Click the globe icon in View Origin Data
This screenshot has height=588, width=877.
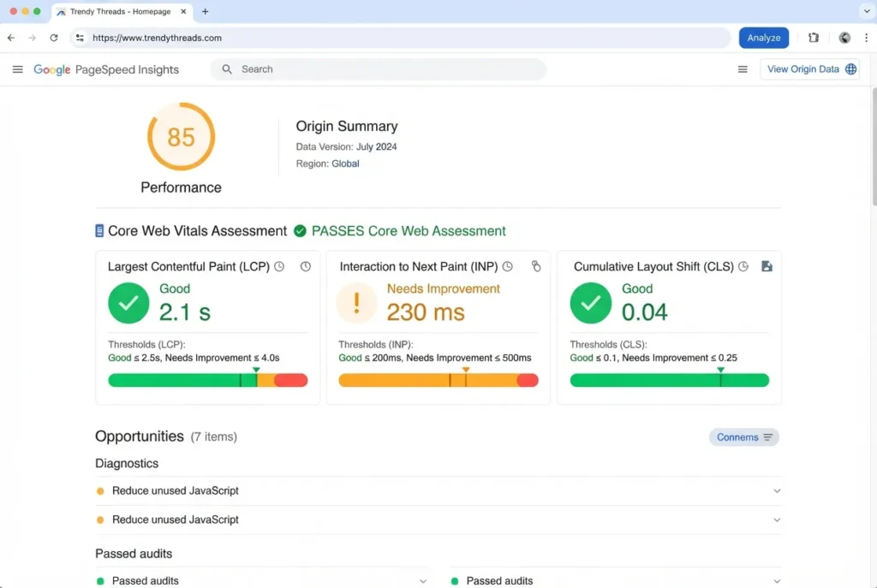pos(850,69)
